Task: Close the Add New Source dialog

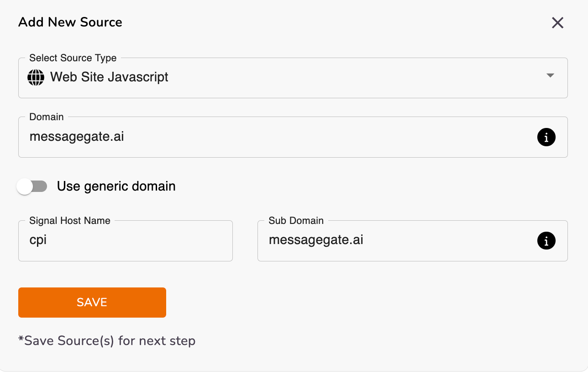Action: click(557, 23)
